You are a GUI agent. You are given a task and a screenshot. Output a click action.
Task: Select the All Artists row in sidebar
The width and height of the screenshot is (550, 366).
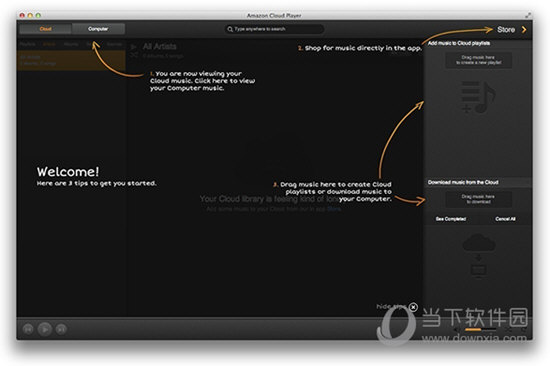point(71,60)
